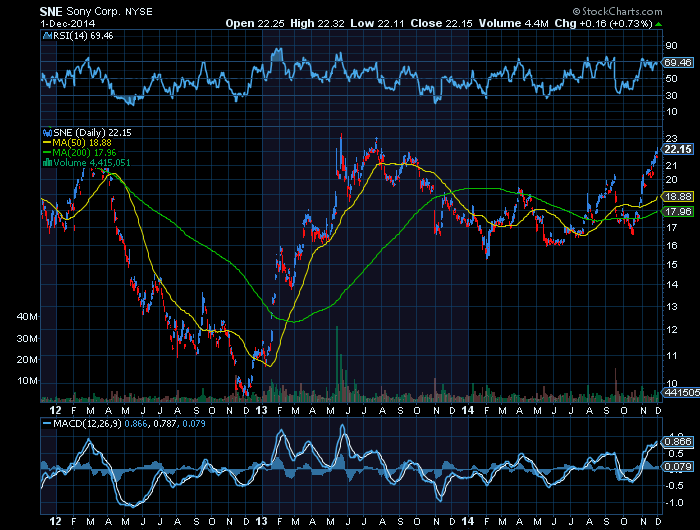Image resolution: width=700 pixels, height=530 pixels.
Task: Click the green 17.96 tag on right axis
Action: 678,212
